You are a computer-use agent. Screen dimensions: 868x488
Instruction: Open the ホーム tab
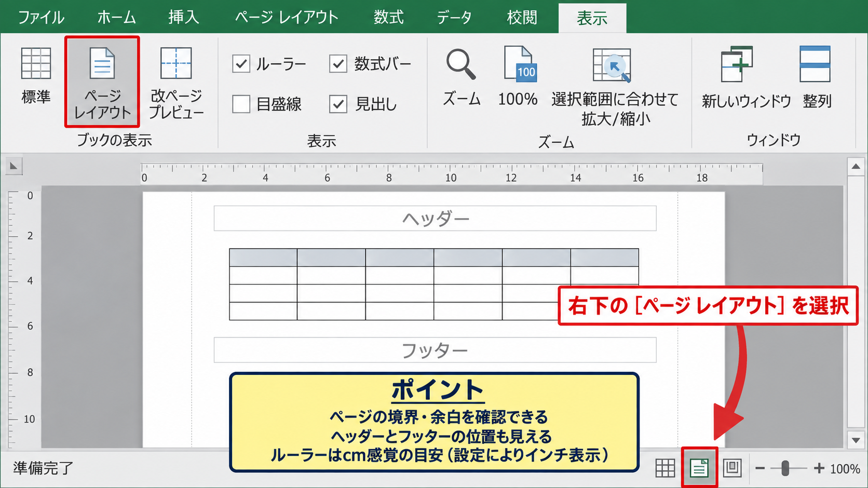pos(116,17)
